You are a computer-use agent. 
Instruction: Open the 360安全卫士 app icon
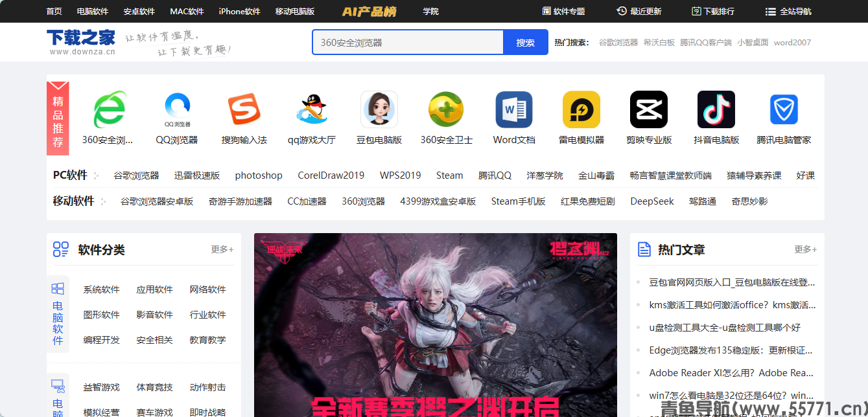click(x=447, y=109)
